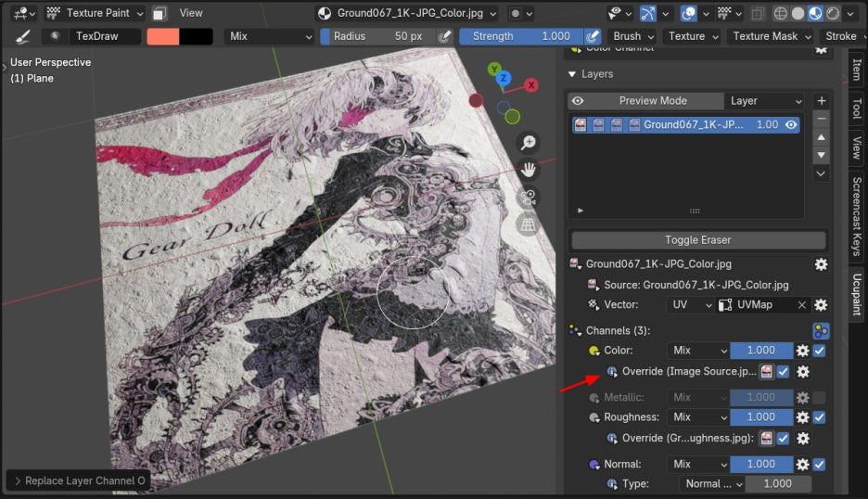Uncheck the Color channel enable checkbox
This screenshot has width=868, height=499.
click(x=820, y=351)
